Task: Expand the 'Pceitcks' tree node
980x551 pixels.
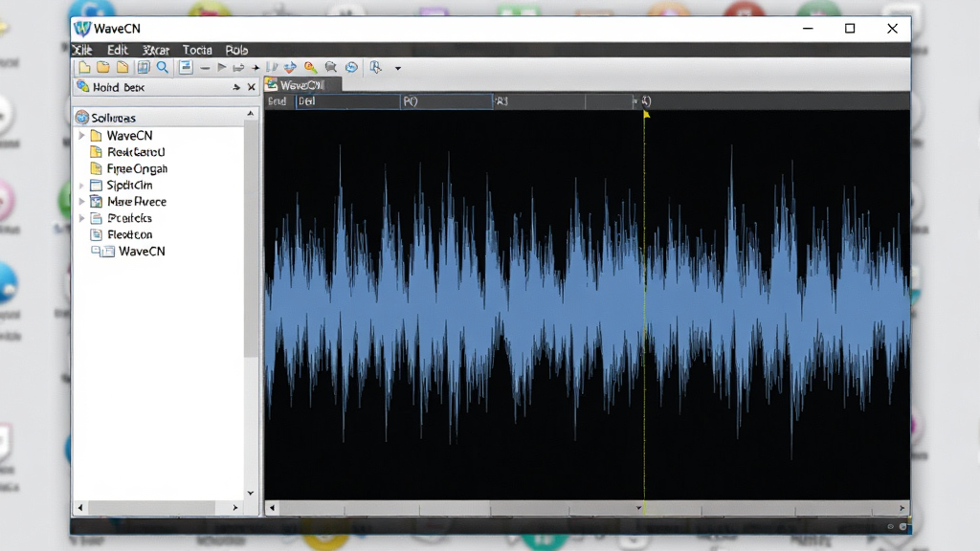Action: tap(81, 218)
